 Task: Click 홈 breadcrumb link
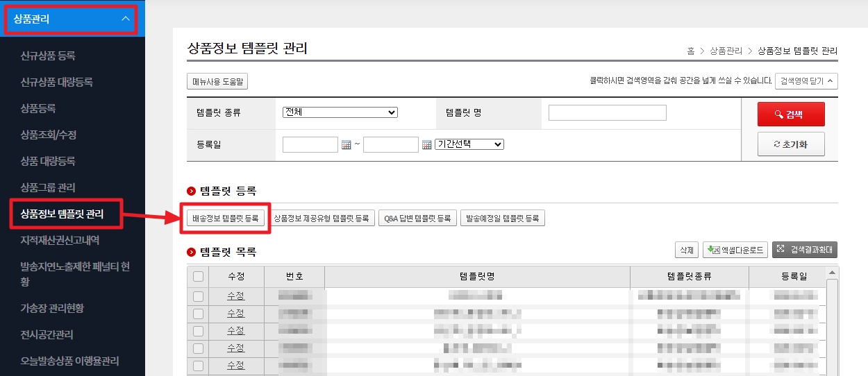[x=691, y=51]
